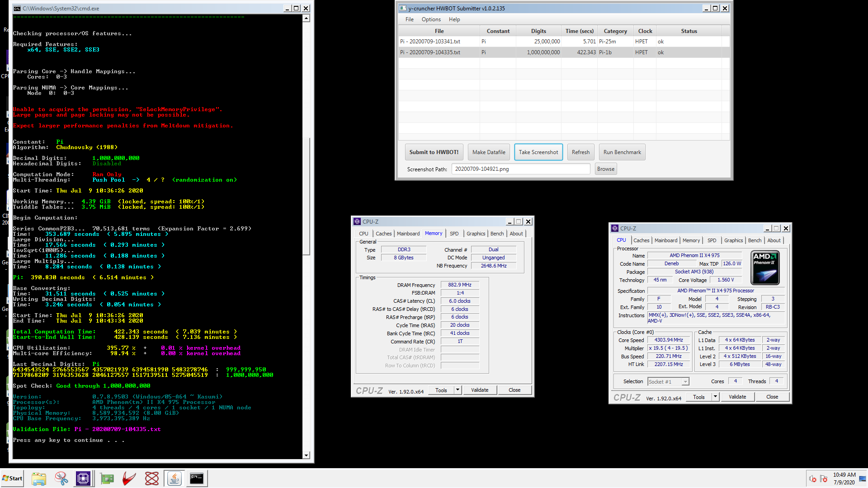Open the About tab in the CPU-Z CPU-tab window
Viewport: 868px width, 488px height.
(x=774, y=240)
